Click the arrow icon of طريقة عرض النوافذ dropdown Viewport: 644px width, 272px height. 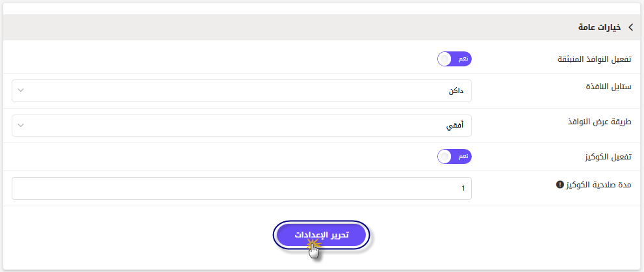pyautogui.click(x=21, y=126)
